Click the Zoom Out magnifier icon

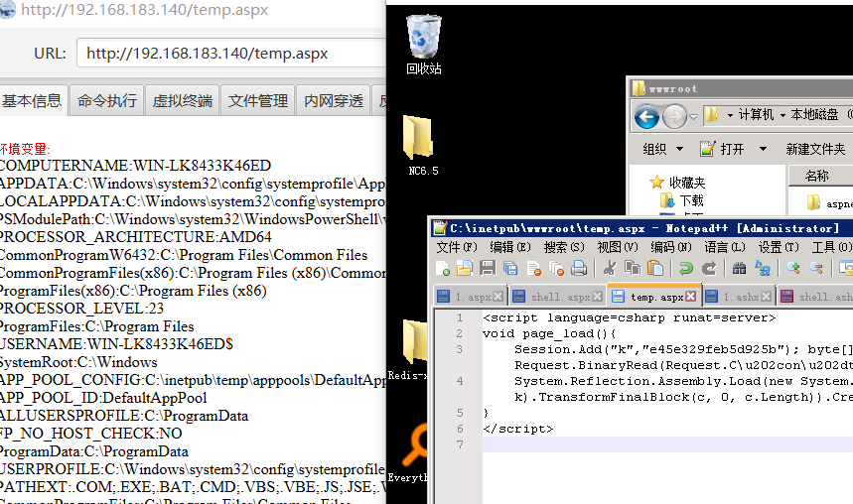pyautogui.click(x=816, y=268)
